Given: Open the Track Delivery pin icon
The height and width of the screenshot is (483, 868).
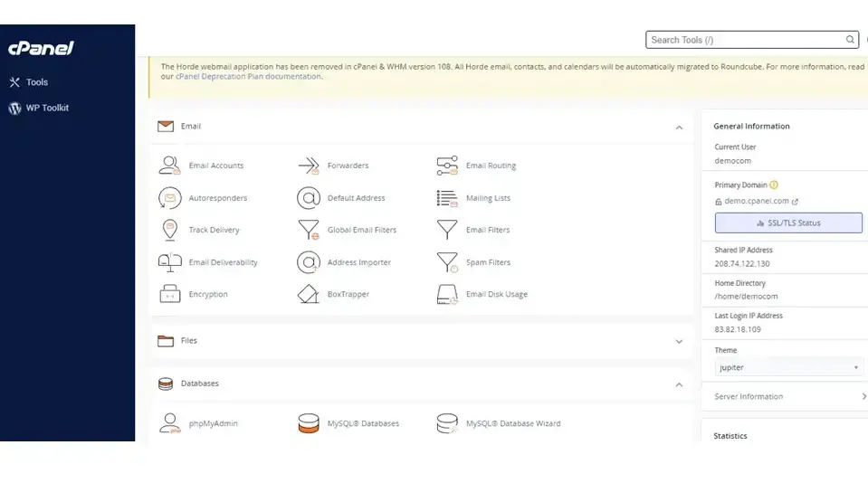Looking at the screenshot, I should 169,230.
